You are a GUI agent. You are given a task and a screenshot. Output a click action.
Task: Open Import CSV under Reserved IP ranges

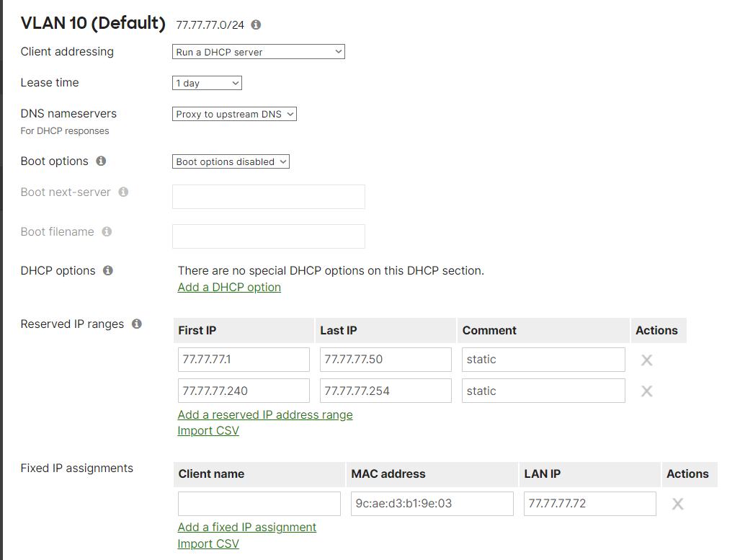(x=208, y=430)
